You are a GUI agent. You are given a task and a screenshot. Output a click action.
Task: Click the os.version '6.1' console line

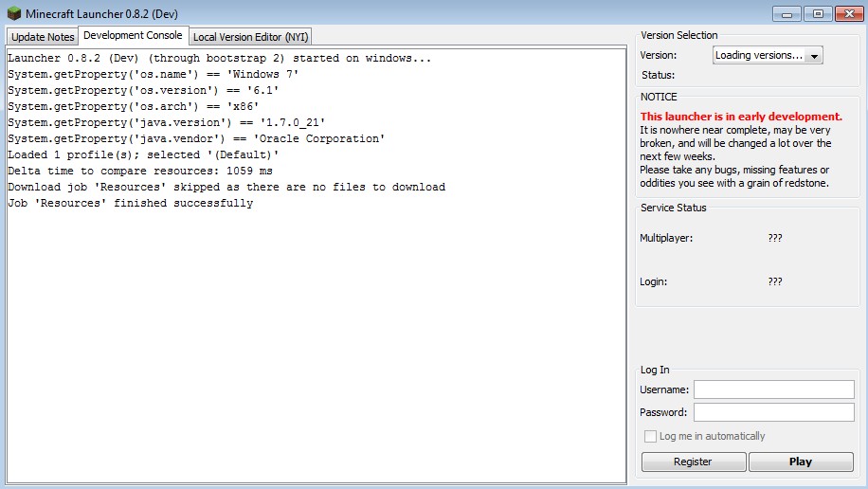tap(143, 90)
